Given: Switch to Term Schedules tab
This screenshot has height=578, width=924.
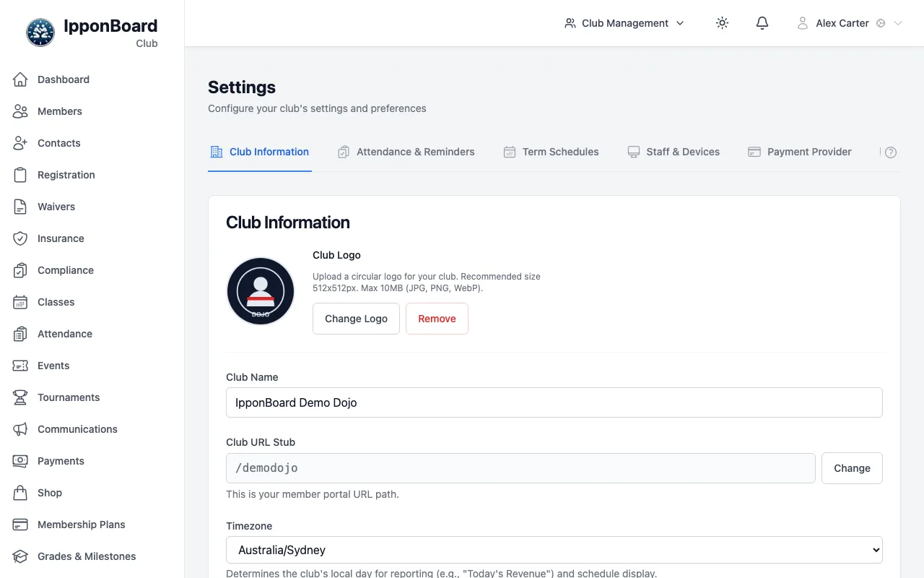Looking at the screenshot, I should [552, 152].
